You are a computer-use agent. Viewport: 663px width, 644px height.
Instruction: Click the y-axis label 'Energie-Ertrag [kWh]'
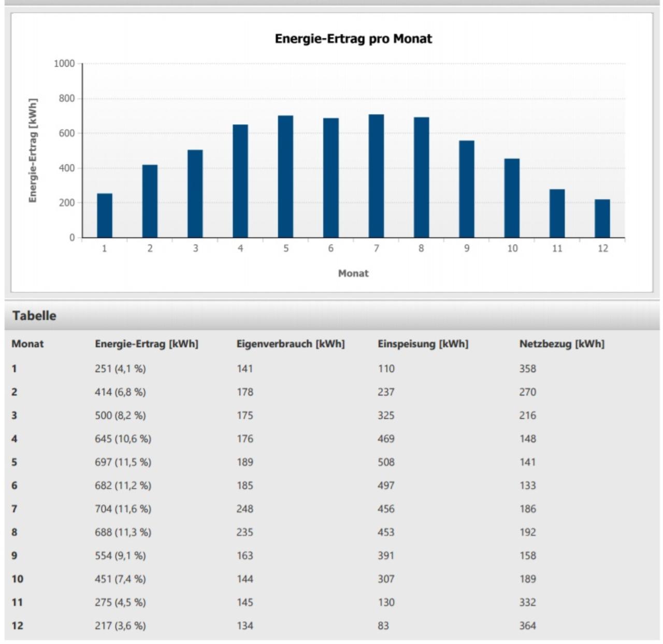pos(33,150)
